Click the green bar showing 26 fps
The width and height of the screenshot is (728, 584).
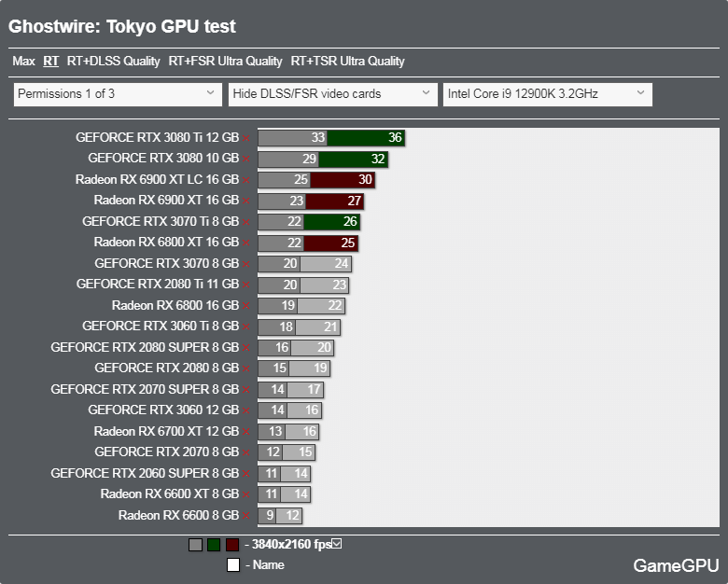[331, 222]
